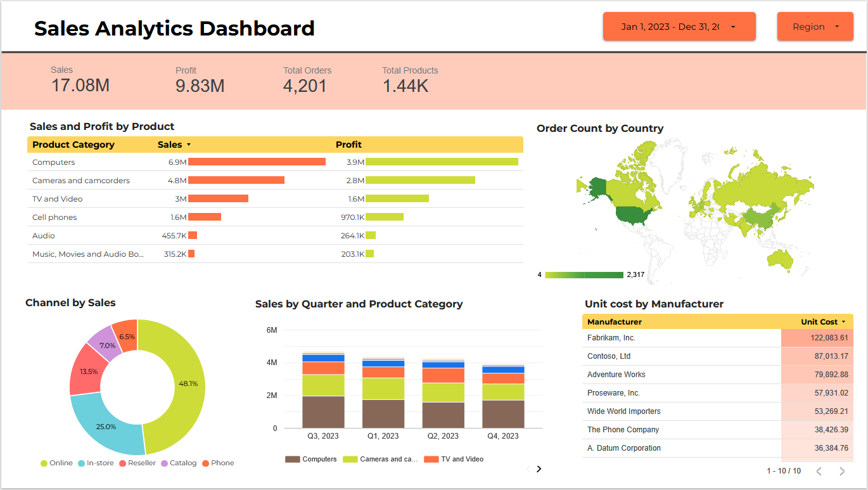Toggle the Computers series in the bar chart legend
The height and width of the screenshot is (490, 868).
(311, 458)
